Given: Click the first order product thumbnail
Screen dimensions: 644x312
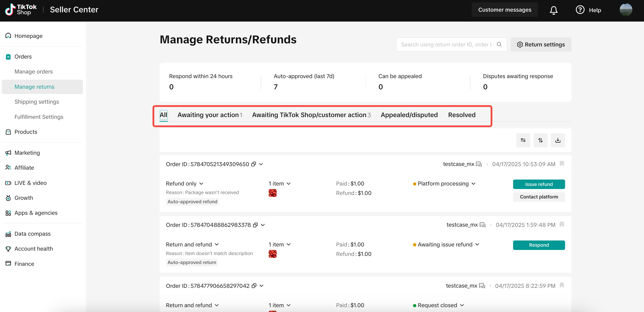Looking at the screenshot, I should point(272,193).
